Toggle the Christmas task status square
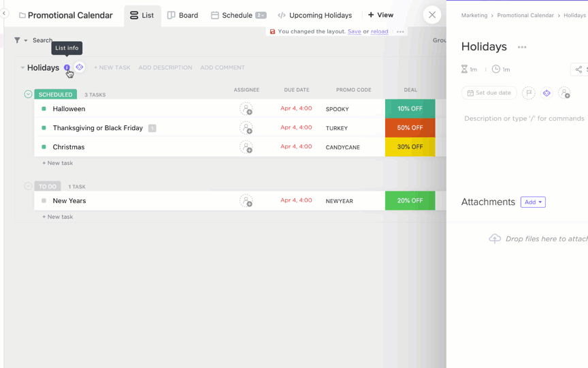Screen dimensions: 588x368 (44, 147)
